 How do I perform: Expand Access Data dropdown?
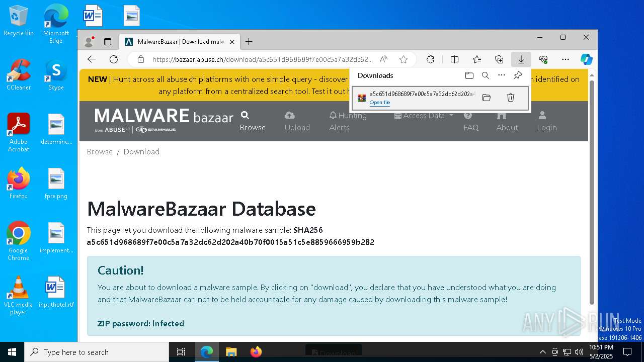click(x=424, y=116)
